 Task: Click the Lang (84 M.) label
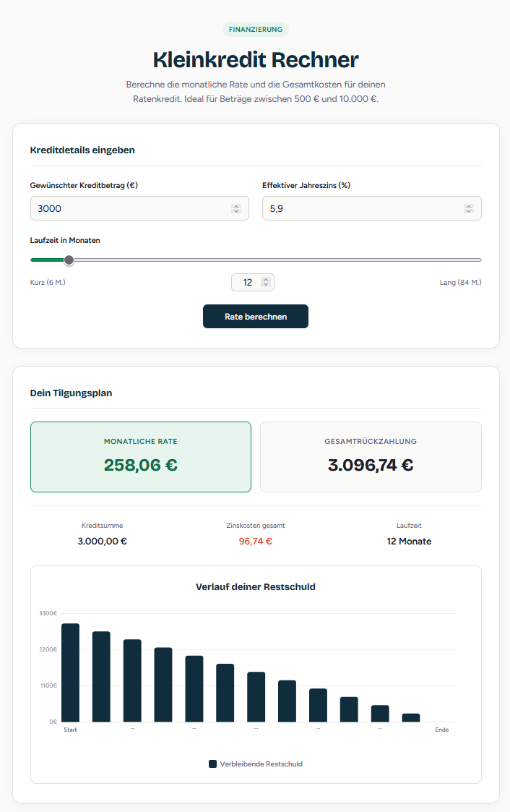click(460, 282)
